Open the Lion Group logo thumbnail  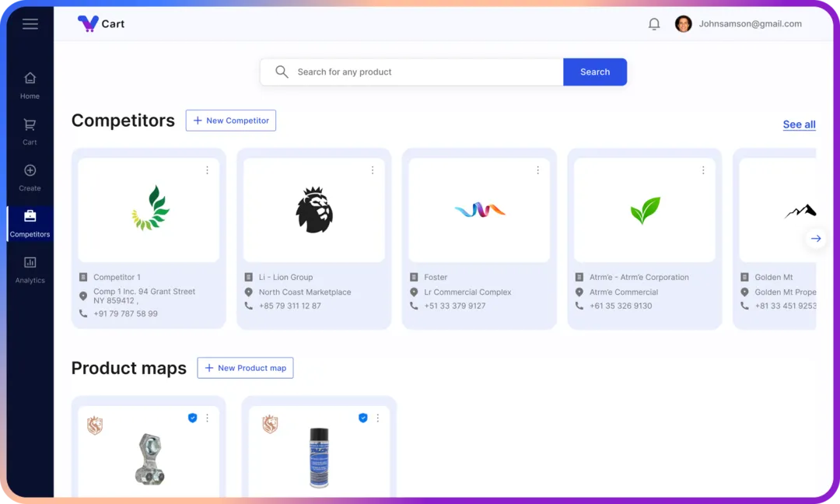pyautogui.click(x=314, y=210)
